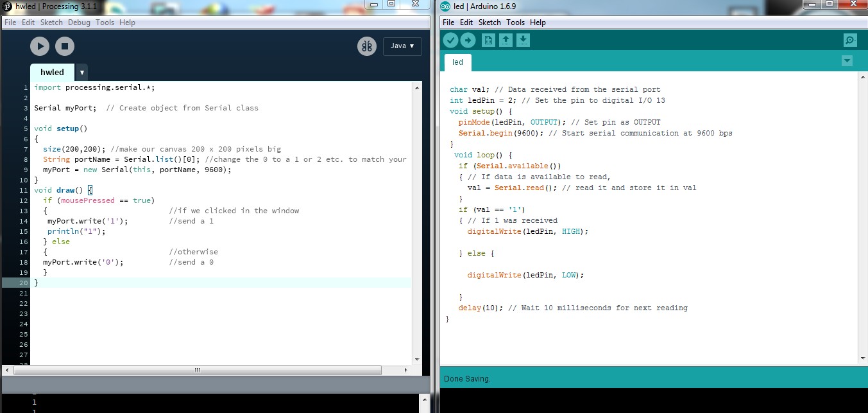
Task: Click 'void draw()' line in Processing
Action: tap(63, 190)
